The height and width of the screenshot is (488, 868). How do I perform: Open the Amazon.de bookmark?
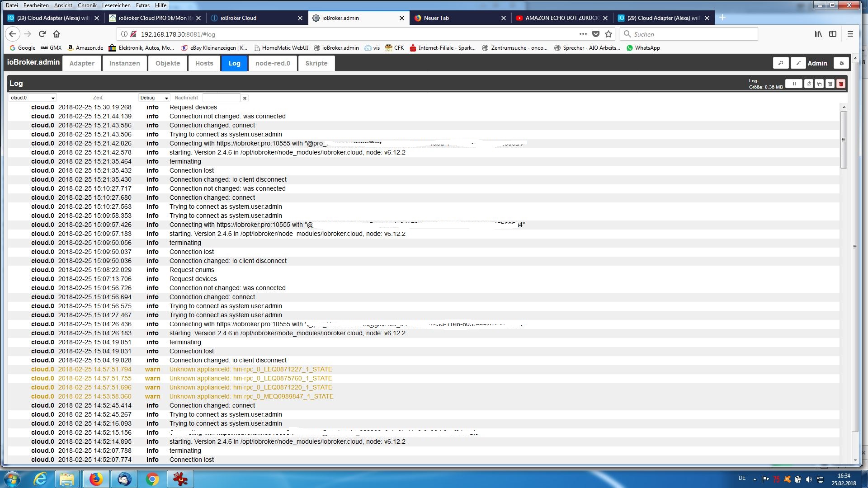coord(85,48)
